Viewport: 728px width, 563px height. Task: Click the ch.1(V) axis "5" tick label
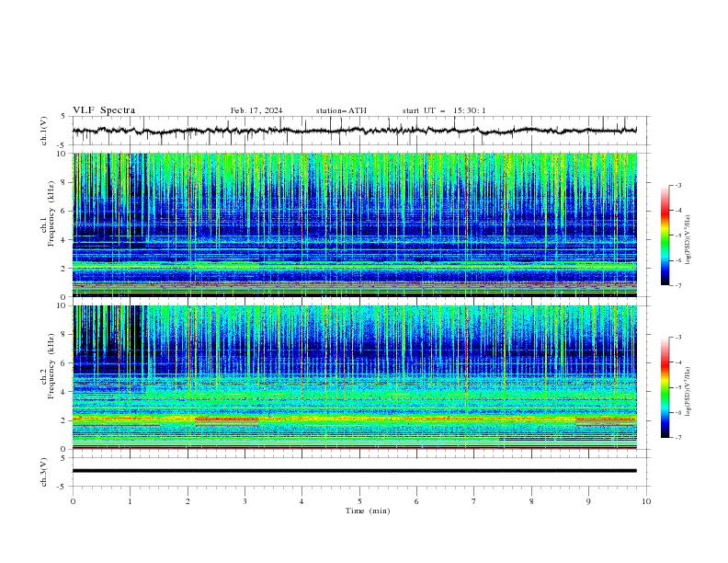click(x=63, y=117)
